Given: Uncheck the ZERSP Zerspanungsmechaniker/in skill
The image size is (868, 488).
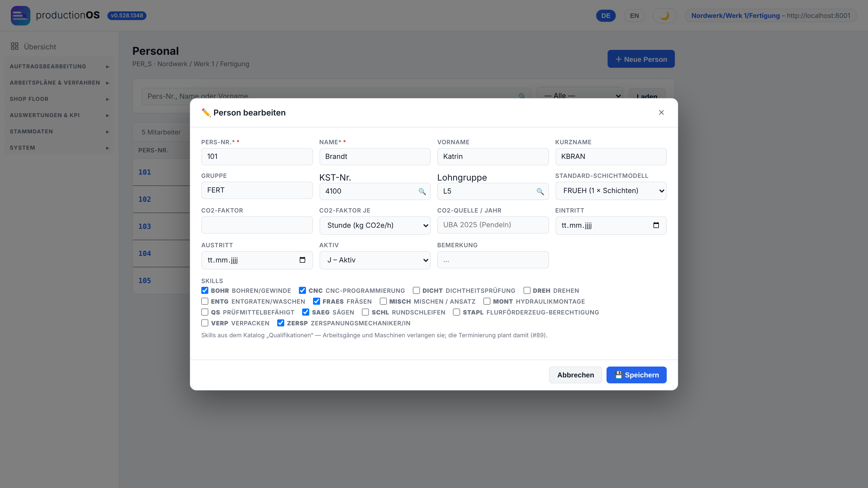Looking at the screenshot, I should [280, 323].
